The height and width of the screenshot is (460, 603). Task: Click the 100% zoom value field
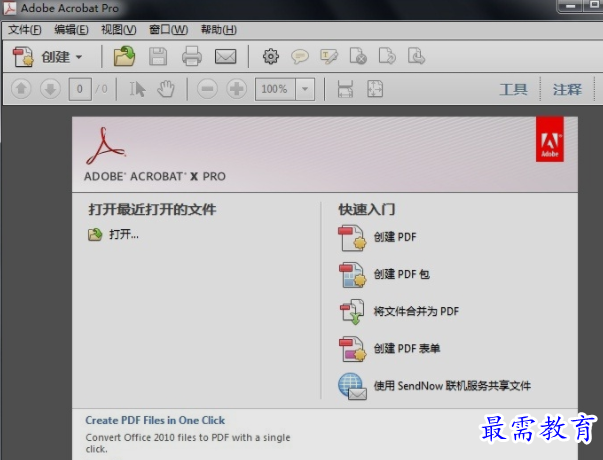pyautogui.click(x=275, y=89)
